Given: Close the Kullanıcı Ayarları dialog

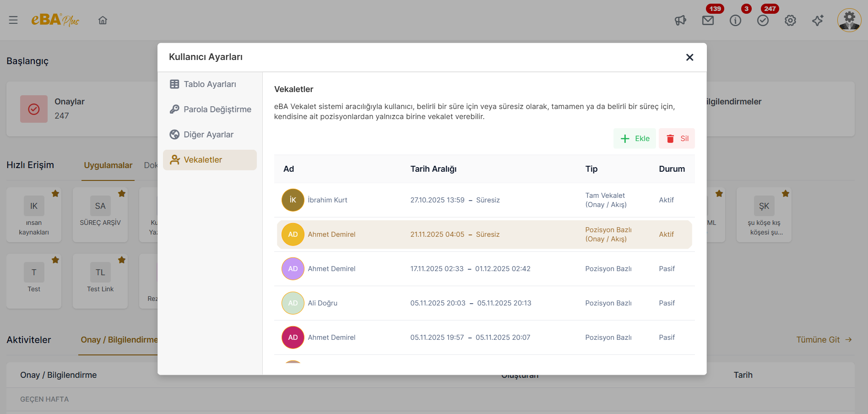Looking at the screenshot, I should 689,57.
